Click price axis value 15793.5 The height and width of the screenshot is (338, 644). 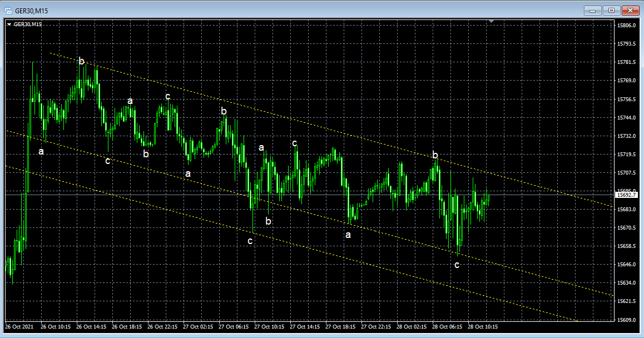tap(626, 43)
